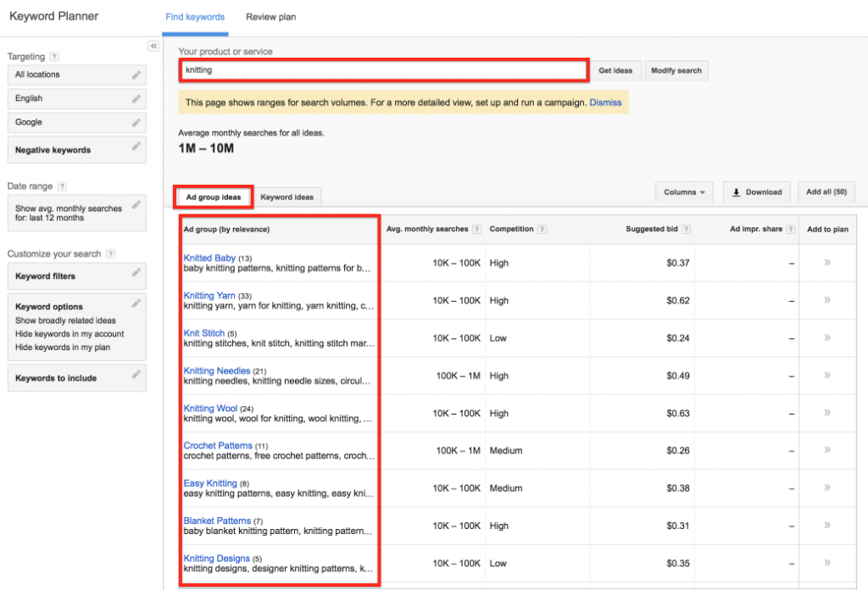Edit Keyword filters via pencil icon

coord(136,272)
